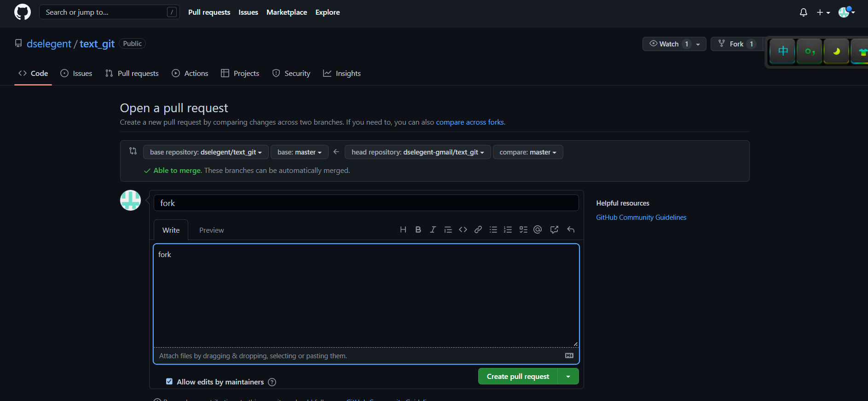Click the Watch count badge
This screenshot has height=401, width=868.
click(x=687, y=44)
